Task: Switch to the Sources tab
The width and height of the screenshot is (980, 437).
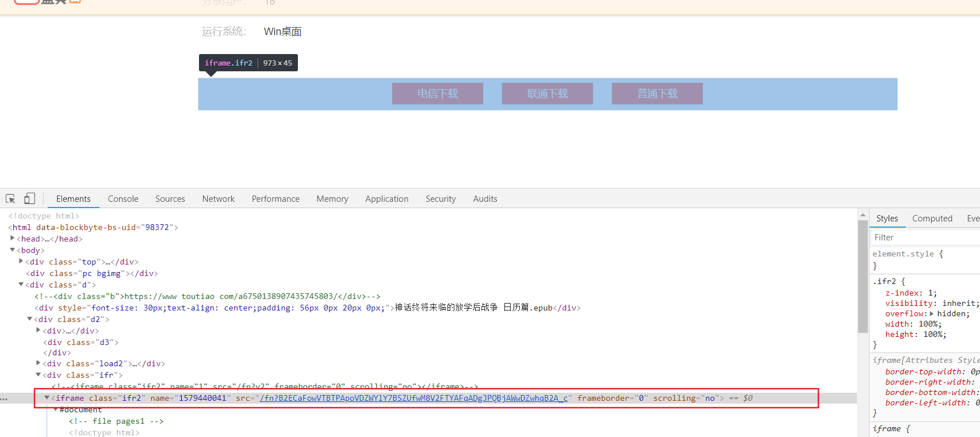Action: click(x=170, y=199)
